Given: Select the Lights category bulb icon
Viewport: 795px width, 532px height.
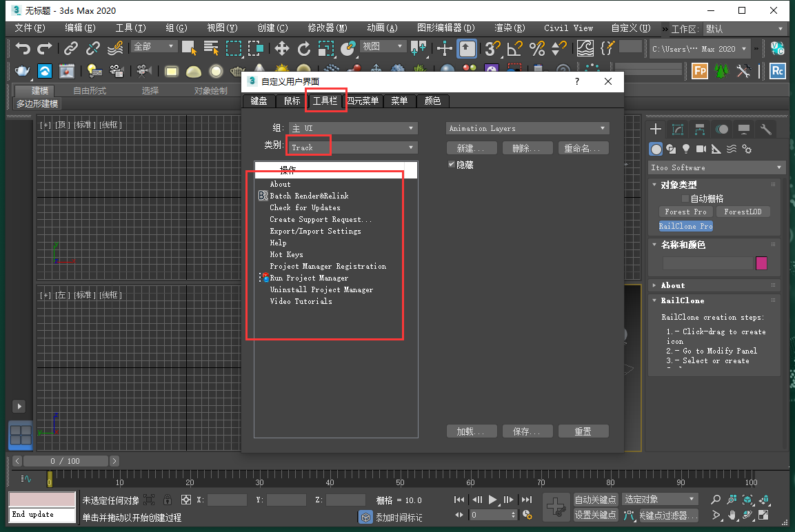Looking at the screenshot, I should [x=686, y=149].
